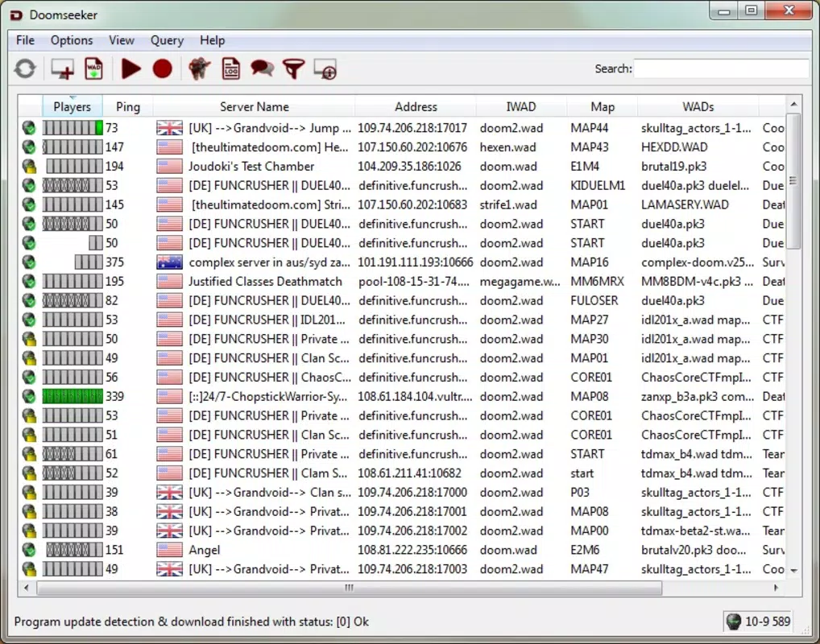
Task: Click the status bar server count icon
Action: click(734, 621)
